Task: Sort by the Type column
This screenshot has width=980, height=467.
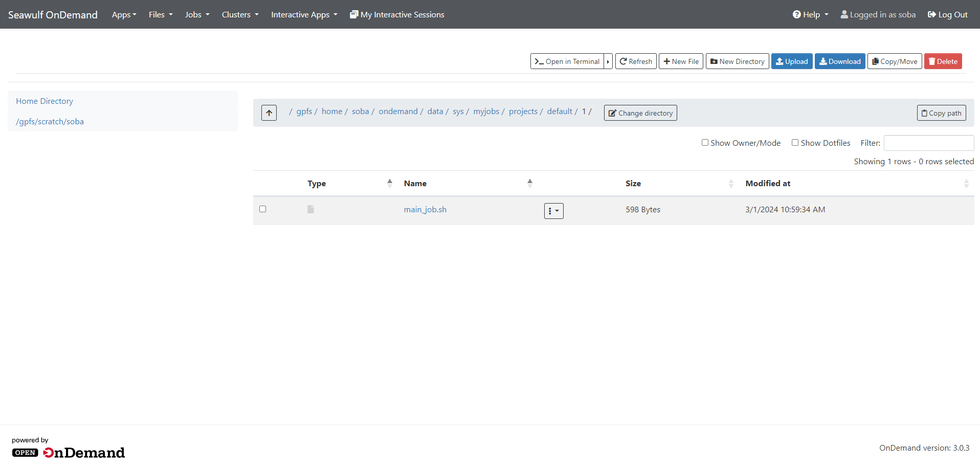Action: pyautogui.click(x=350, y=183)
